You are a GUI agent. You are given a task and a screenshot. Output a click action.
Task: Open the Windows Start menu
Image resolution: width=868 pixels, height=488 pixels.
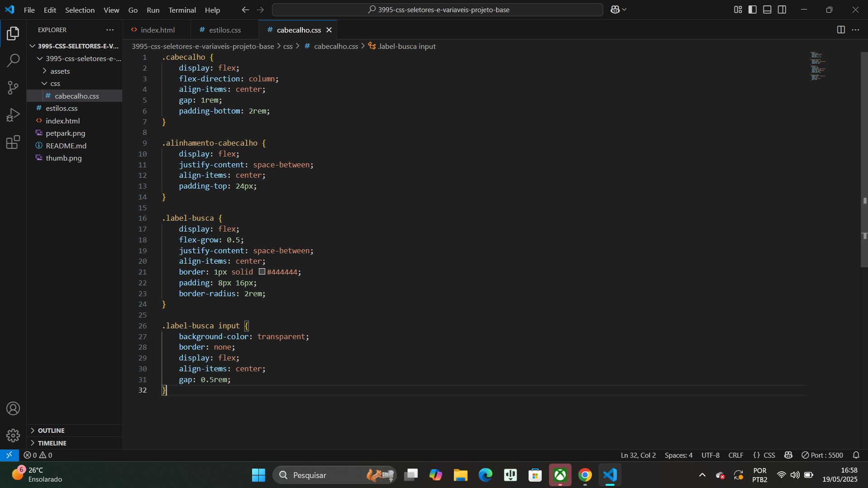(x=258, y=475)
